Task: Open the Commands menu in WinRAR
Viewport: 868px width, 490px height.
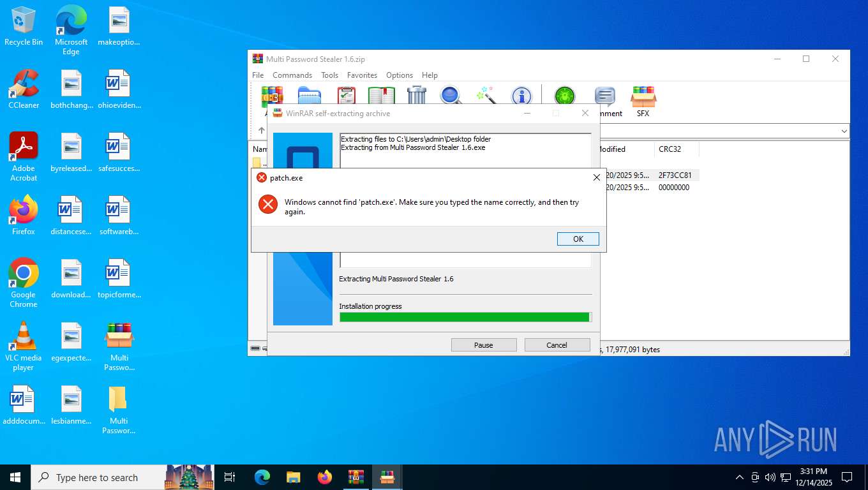Action: [x=292, y=75]
